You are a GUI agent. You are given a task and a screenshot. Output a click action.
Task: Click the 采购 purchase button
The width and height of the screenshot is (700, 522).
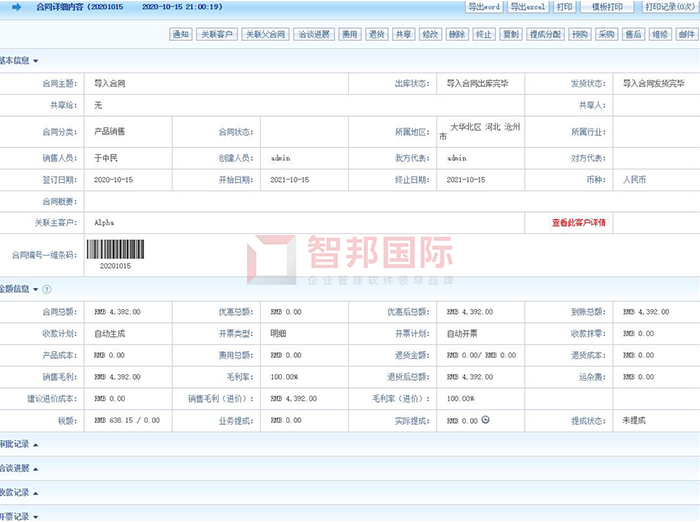[607, 34]
